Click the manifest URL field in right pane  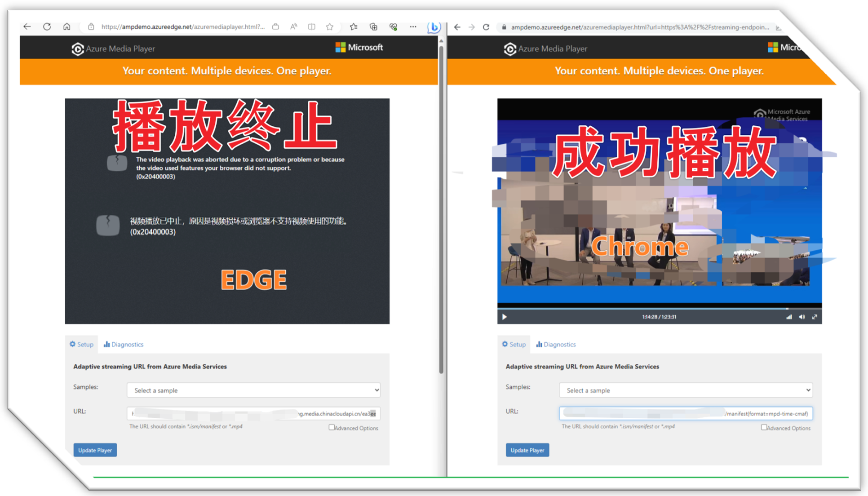(686, 413)
